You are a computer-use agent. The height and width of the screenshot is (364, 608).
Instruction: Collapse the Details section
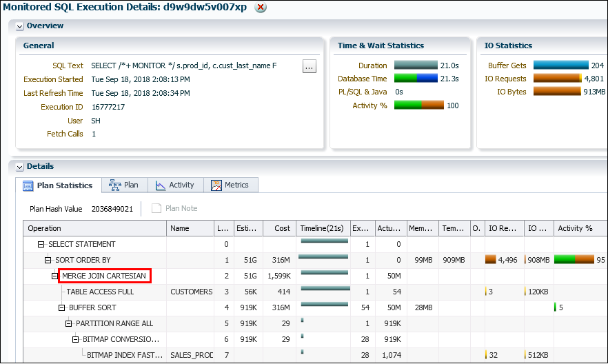[x=19, y=167]
